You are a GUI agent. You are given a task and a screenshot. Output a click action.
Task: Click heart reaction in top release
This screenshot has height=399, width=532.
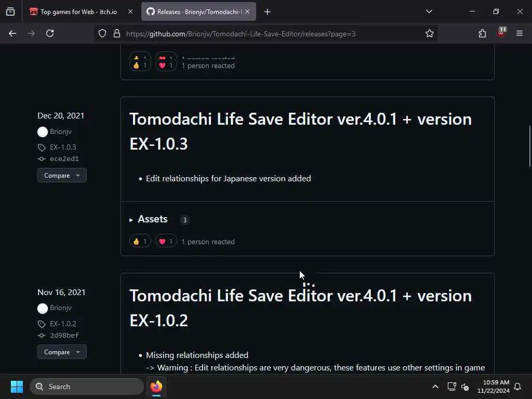(166, 65)
